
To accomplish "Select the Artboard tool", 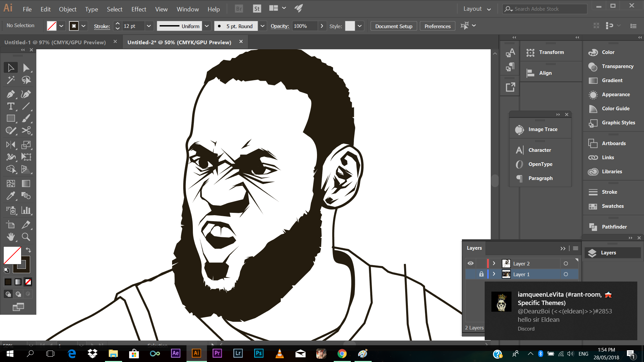I will pos(11,225).
